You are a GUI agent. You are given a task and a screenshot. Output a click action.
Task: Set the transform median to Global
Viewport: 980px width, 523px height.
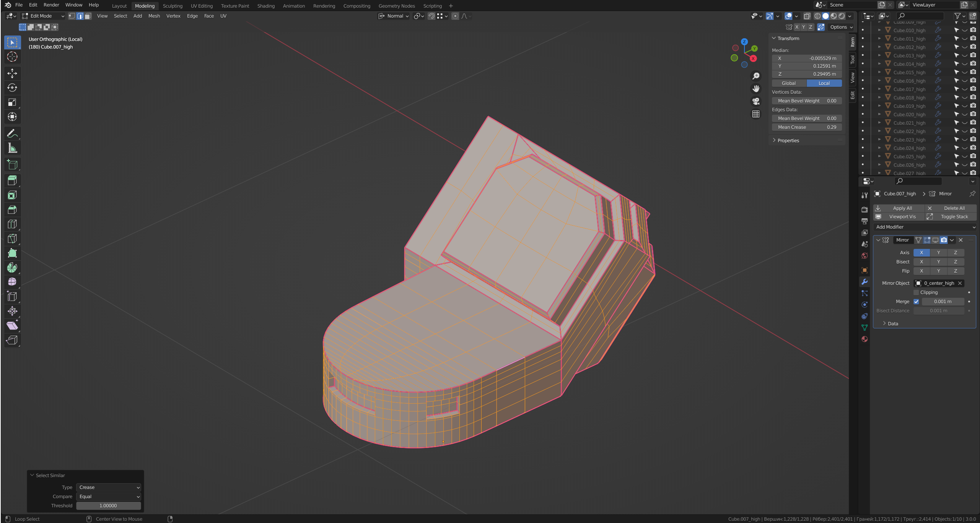pyautogui.click(x=789, y=83)
